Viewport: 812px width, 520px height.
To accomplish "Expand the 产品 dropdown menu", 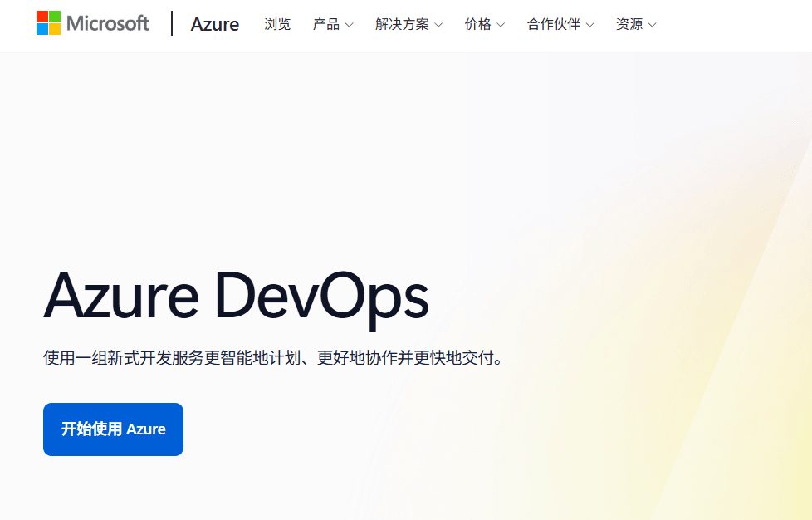I will [333, 24].
